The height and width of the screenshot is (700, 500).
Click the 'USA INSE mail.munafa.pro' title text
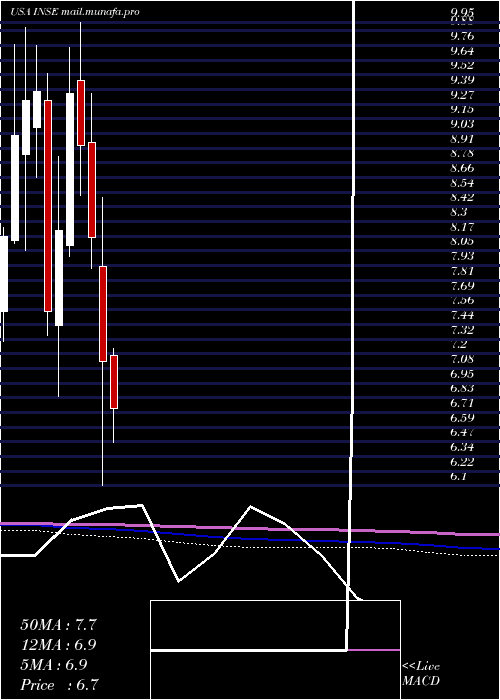(75, 12)
